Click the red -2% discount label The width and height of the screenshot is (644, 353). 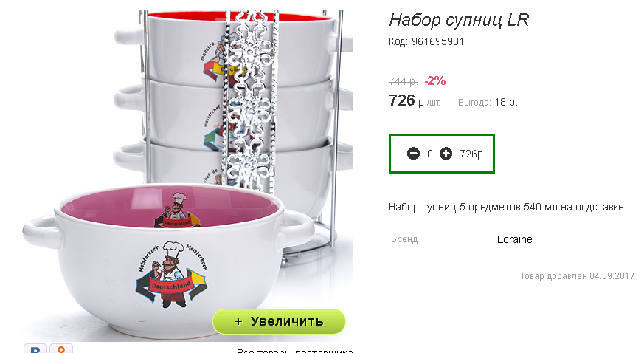point(435,80)
